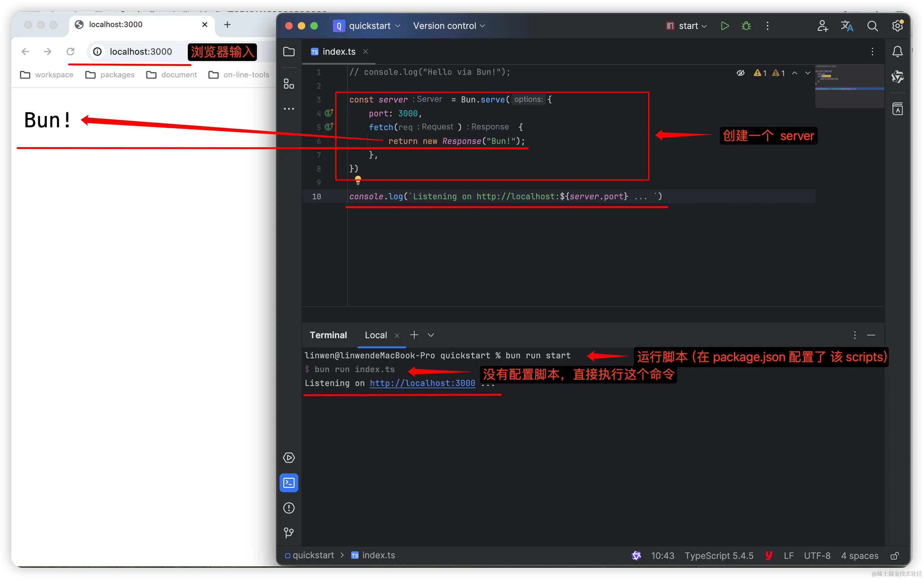Open editor tab options menu
Viewport: 924px width, 579px height.
(x=872, y=52)
